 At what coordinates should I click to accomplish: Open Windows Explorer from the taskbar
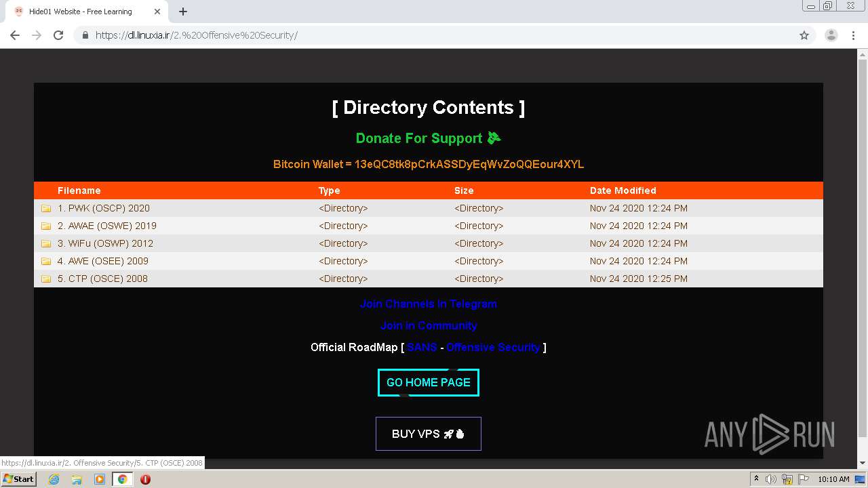click(x=77, y=479)
